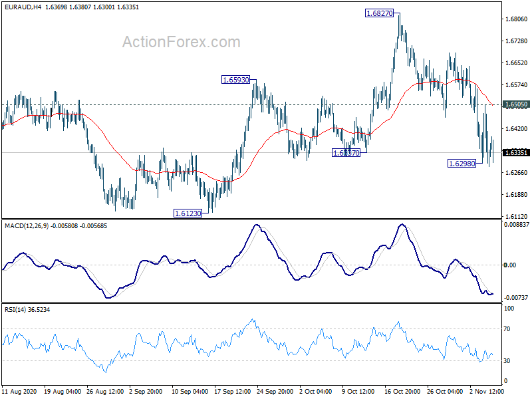532x399 pixels.
Task: Click the 1.63370 price label
Action: tap(346, 153)
